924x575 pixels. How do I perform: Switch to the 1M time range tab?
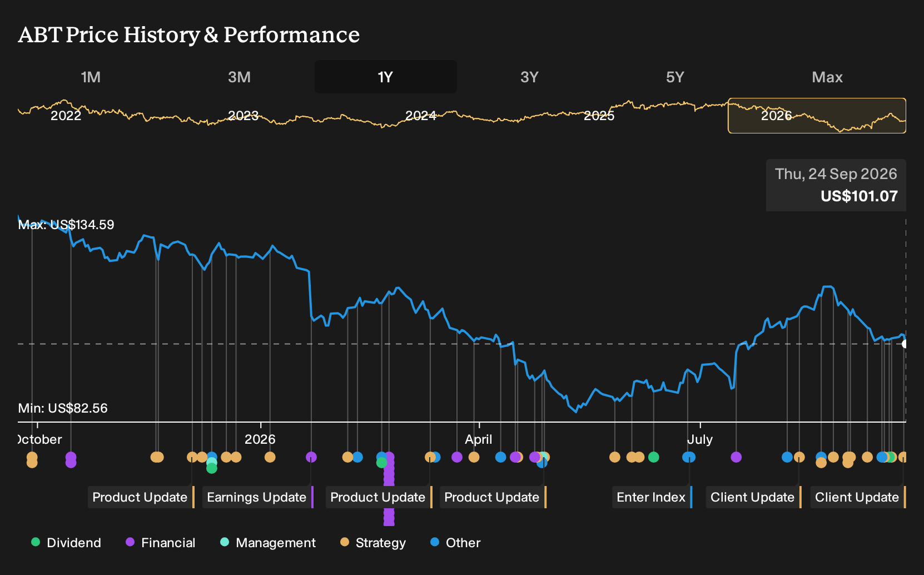click(x=91, y=77)
